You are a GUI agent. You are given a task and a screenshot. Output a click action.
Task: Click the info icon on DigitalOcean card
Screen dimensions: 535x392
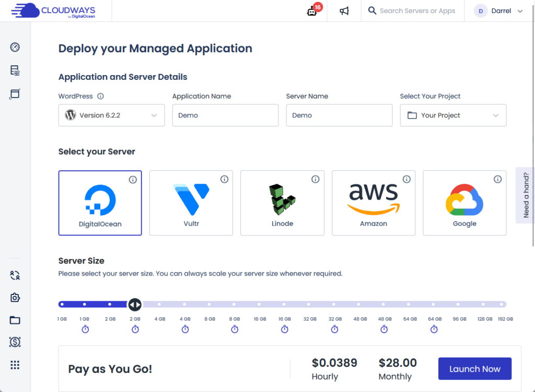click(x=133, y=180)
